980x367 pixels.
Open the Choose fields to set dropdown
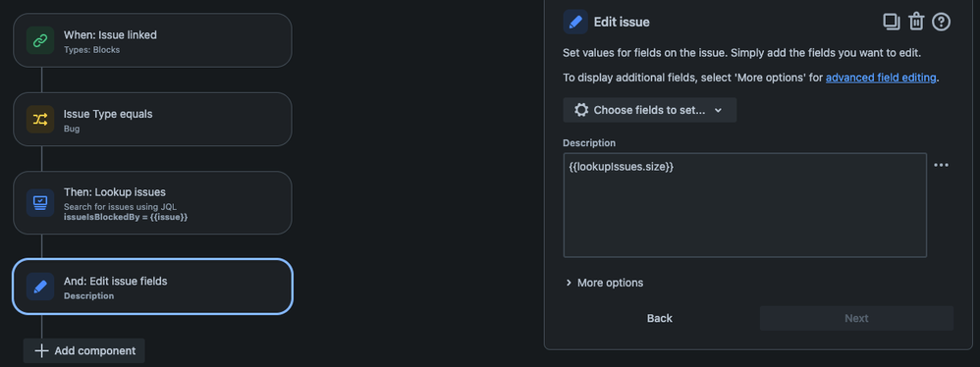click(x=649, y=110)
